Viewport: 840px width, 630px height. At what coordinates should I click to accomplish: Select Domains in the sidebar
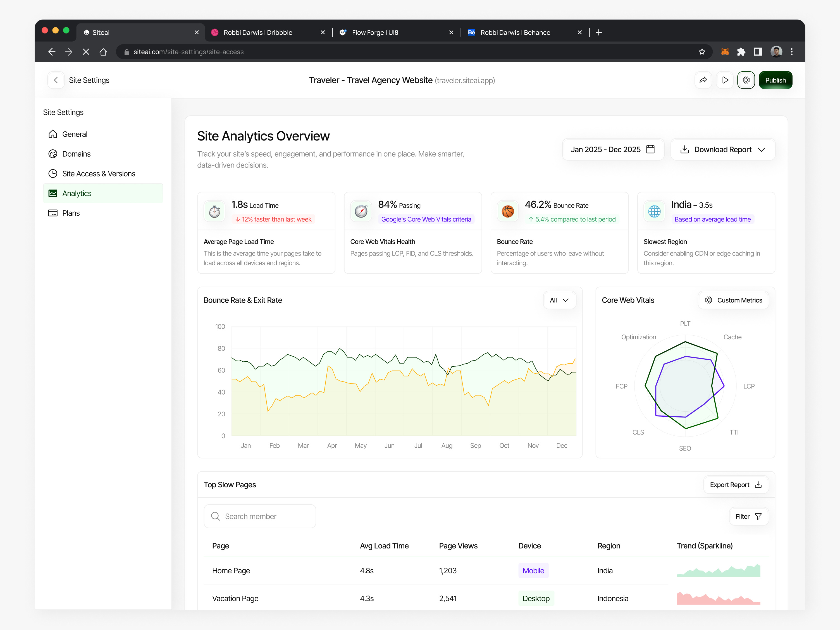(x=76, y=154)
